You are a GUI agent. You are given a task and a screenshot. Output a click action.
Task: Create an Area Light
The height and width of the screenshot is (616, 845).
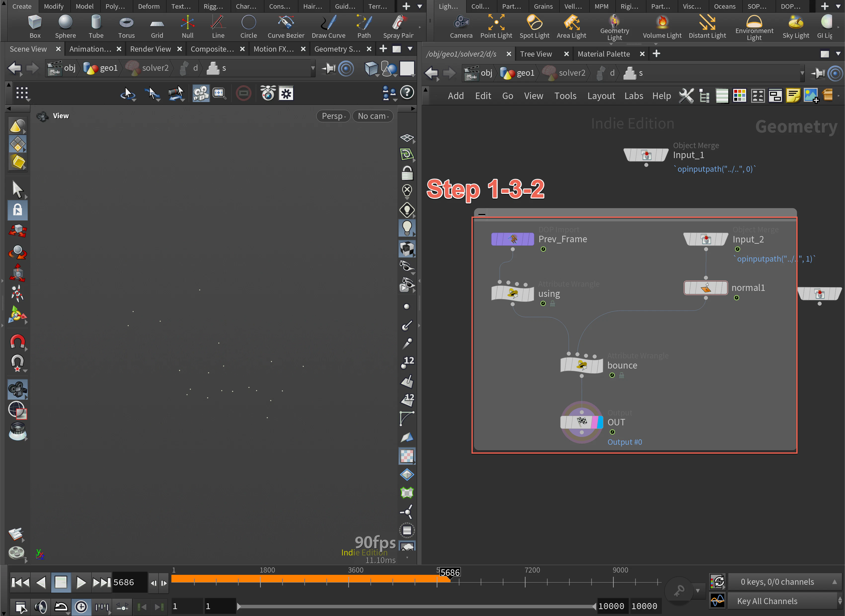[571, 27]
